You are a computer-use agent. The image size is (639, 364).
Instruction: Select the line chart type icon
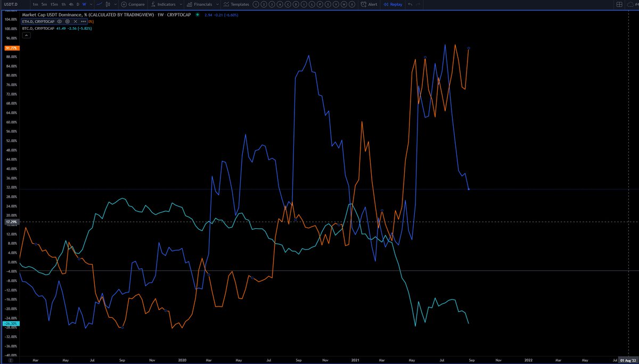(x=99, y=4)
